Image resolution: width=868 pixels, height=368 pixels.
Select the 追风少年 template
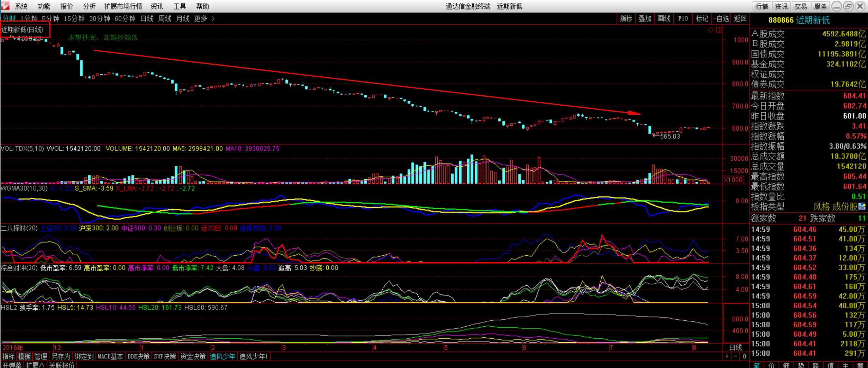(223, 357)
